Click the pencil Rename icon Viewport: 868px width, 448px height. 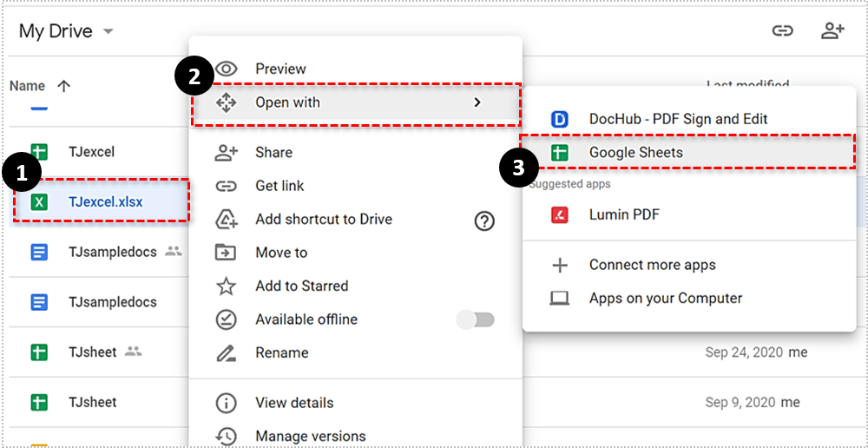(226, 352)
